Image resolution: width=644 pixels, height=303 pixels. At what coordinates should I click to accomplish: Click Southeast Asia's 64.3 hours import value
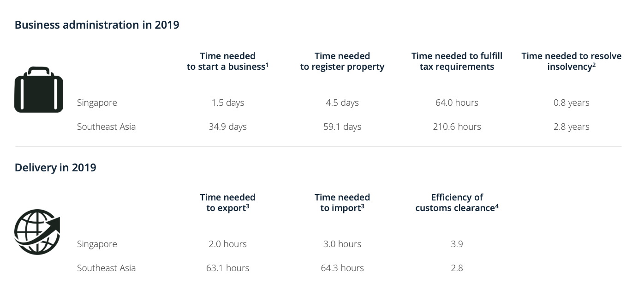(342, 268)
